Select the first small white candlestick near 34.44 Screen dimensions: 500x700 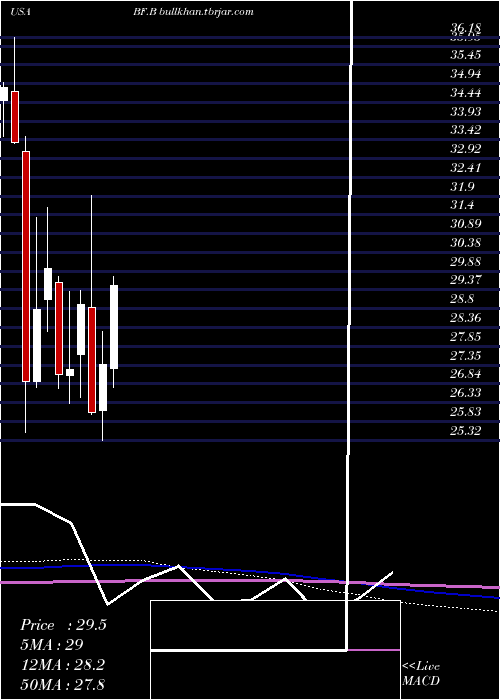tap(4, 94)
